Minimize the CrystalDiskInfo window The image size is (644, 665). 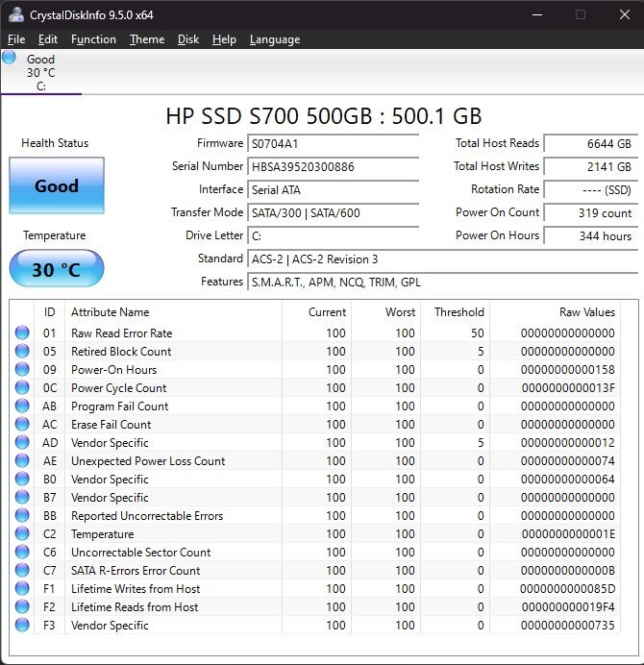coord(537,14)
